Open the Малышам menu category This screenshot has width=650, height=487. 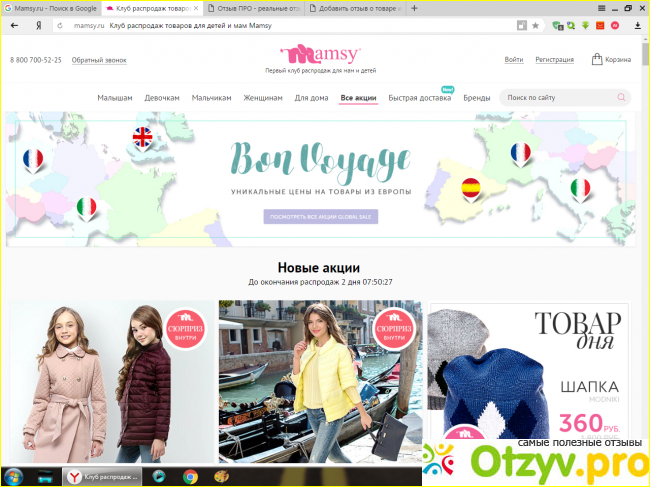coord(115,98)
